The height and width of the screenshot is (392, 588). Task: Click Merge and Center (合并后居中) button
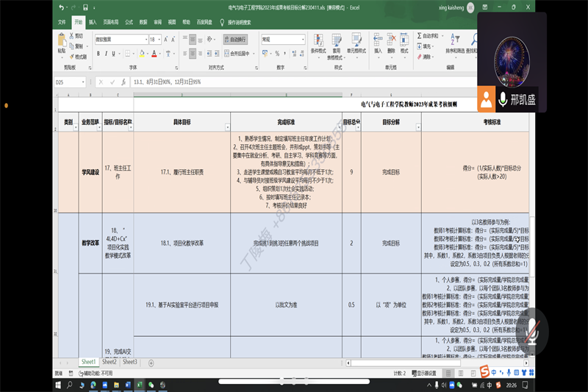(x=238, y=54)
